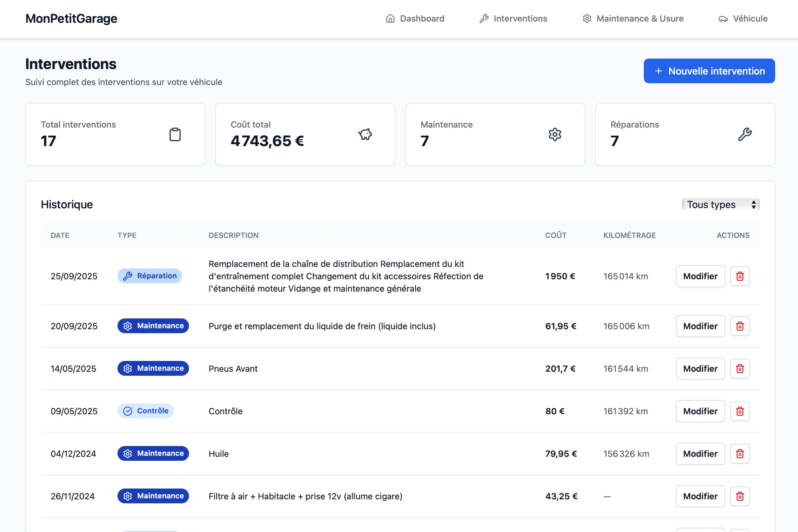The width and height of the screenshot is (798, 532).
Task: Click the MonPetitGarage logo
Action: click(x=71, y=19)
